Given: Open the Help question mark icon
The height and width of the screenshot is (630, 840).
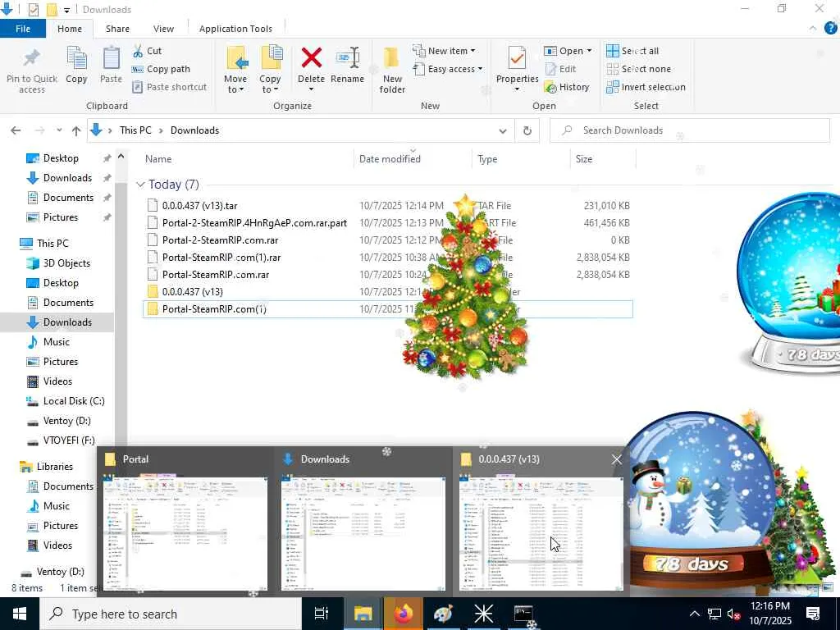Looking at the screenshot, I should (x=831, y=29).
